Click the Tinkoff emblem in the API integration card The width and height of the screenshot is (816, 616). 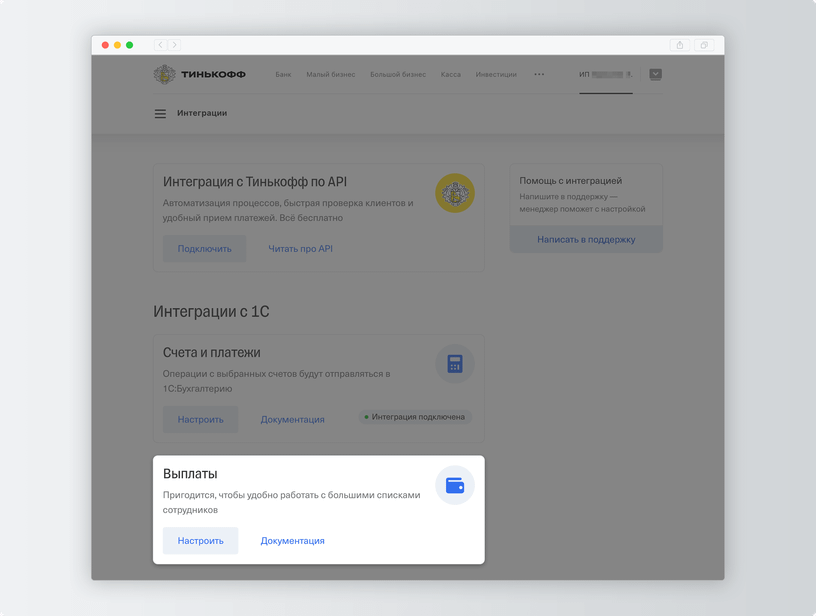pyautogui.click(x=455, y=193)
